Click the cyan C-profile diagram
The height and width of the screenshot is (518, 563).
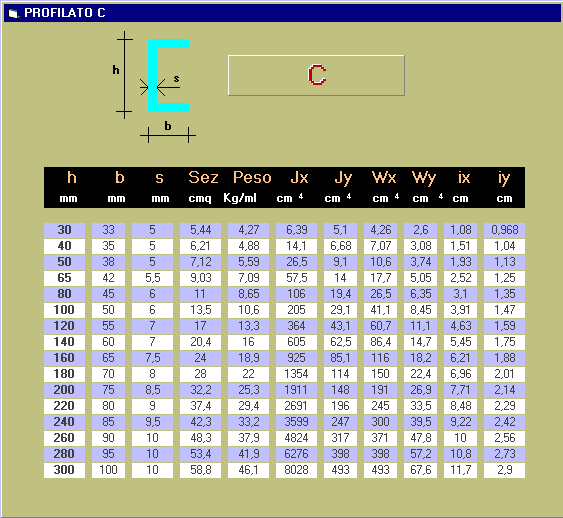click(168, 76)
